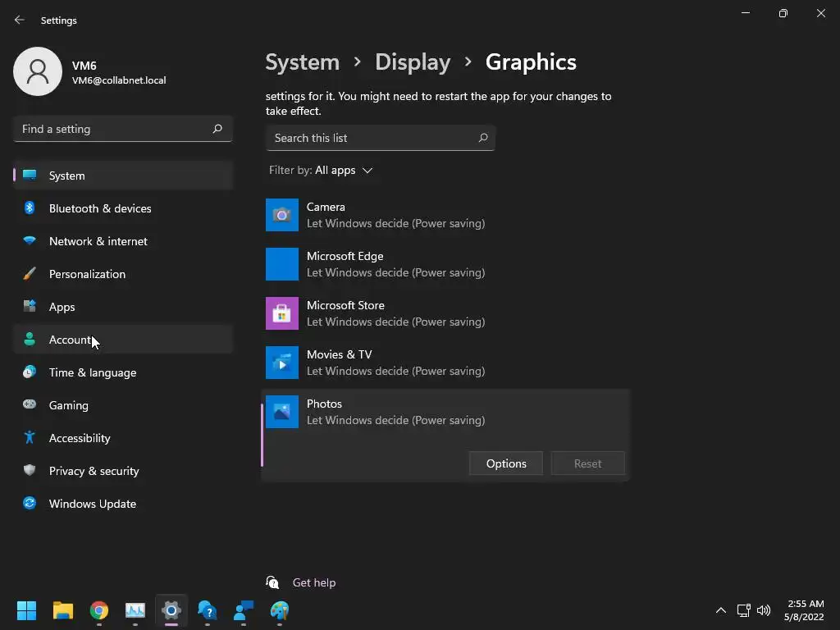Viewport: 840px width, 630px height.
Task: Open Google Chrome from the taskbar
Action: [x=99, y=610]
